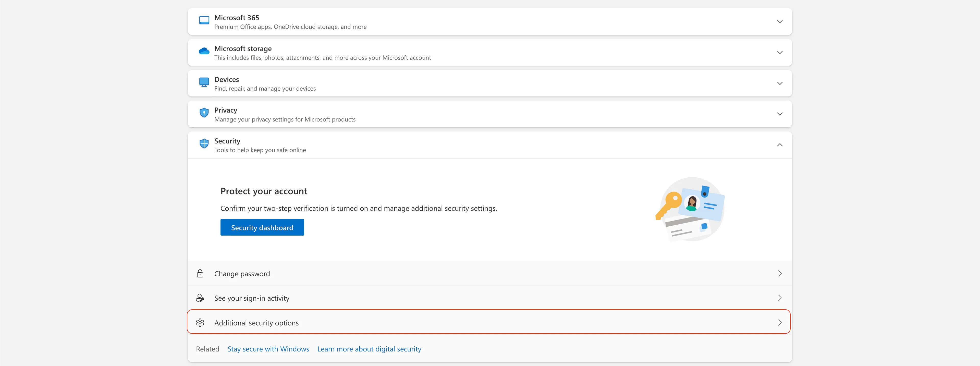The image size is (980, 366).
Task: Click the Privacy shield icon
Action: click(204, 113)
